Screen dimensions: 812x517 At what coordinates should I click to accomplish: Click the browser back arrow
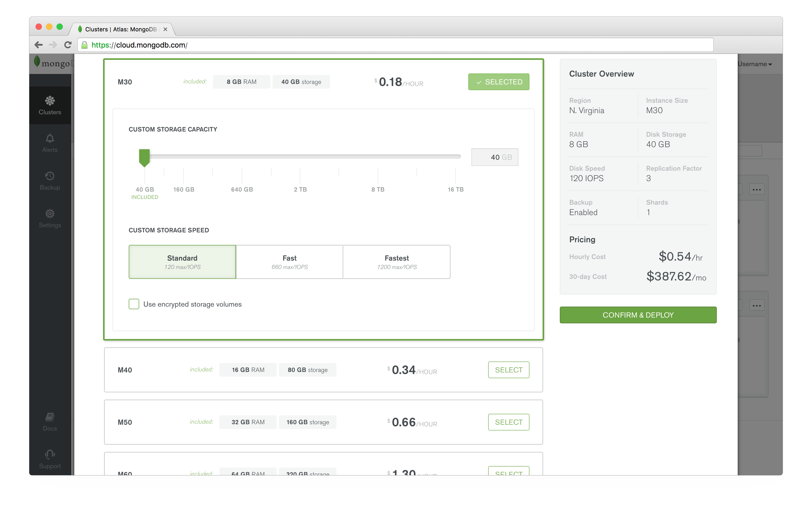point(39,45)
